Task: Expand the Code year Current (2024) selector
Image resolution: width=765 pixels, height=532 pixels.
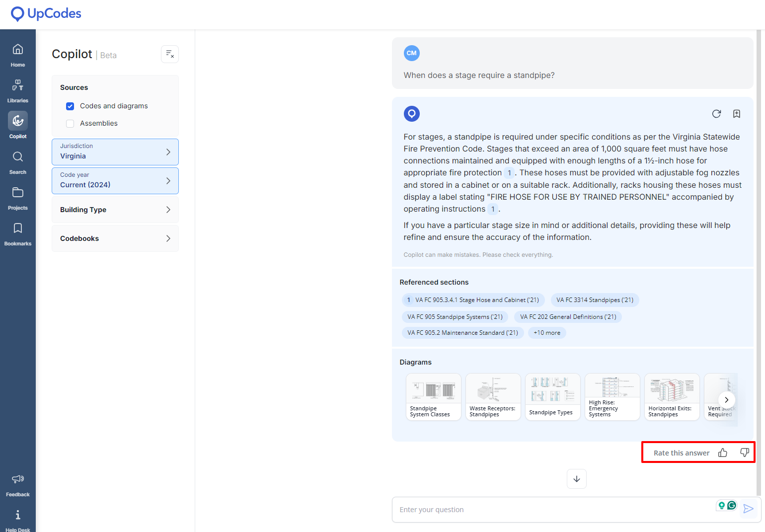Action: pyautogui.click(x=115, y=181)
